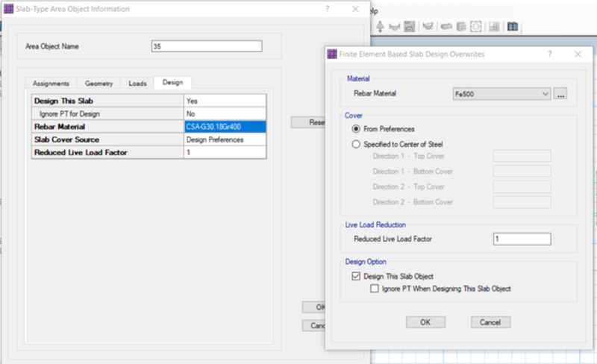Click the reactions display icon in the toolbar
This screenshot has height=364, width=597.
point(380,26)
